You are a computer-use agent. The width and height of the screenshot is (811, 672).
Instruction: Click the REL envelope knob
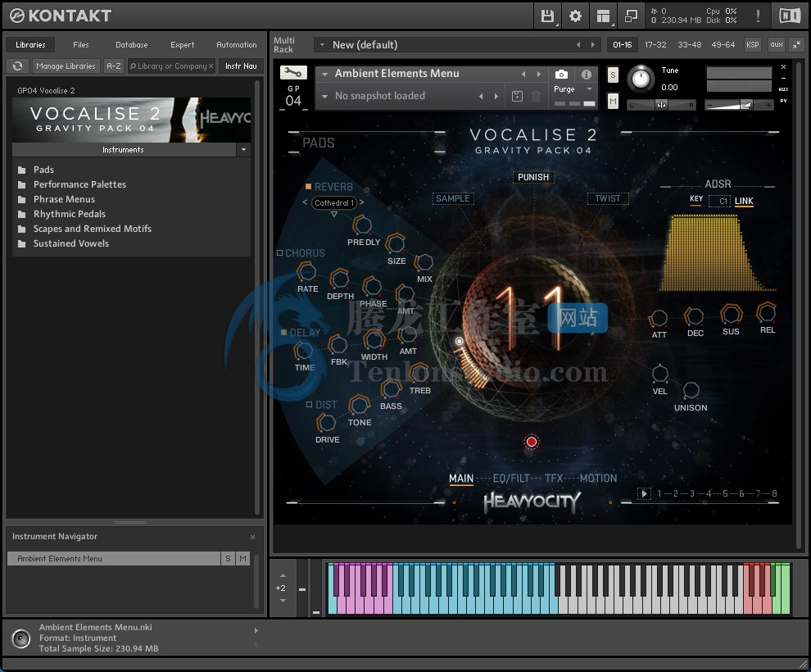click(766, 312)
